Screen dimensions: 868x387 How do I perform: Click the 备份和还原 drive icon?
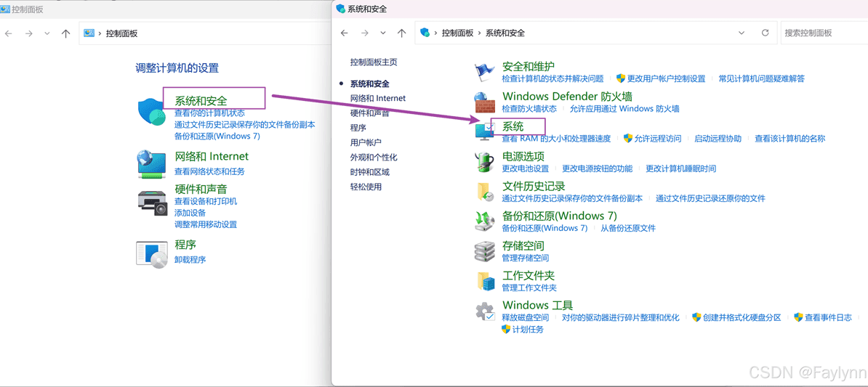[484, 221]
